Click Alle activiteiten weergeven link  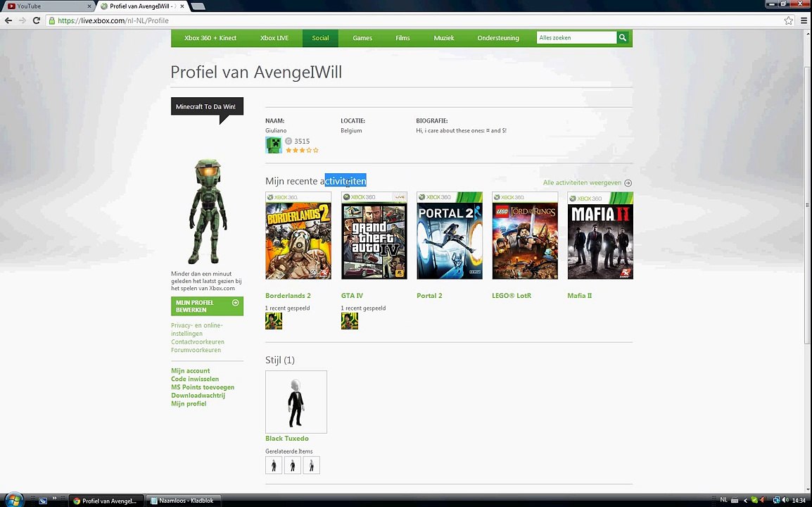pyautogui.click(x=588, y=182)
